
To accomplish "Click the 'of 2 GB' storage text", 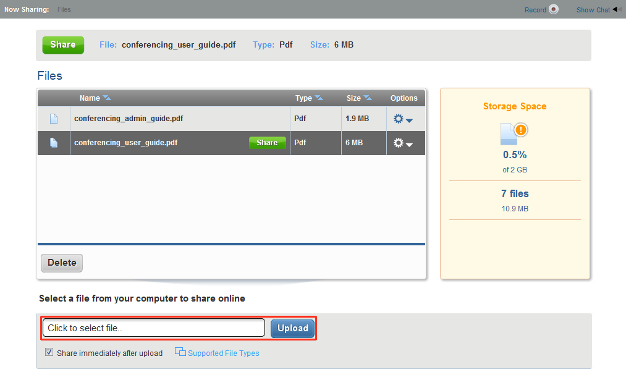I will point(515,170).
